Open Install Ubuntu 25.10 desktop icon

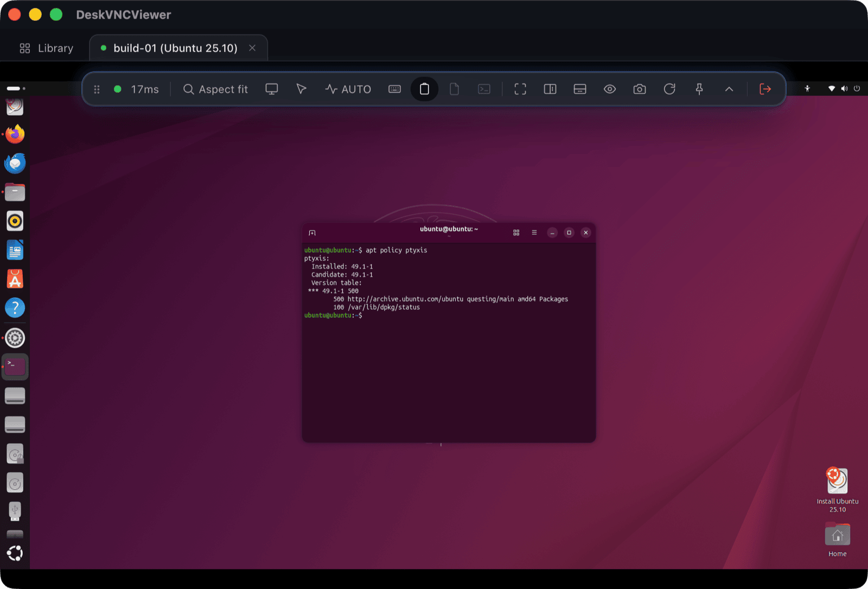click(x=838, y=490)
